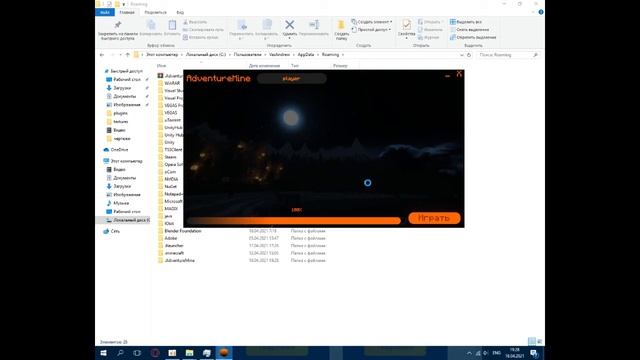The width and height of the screenshot is (640, 360).
Task: Switch to the Главная ribbon tab
Action: (127, 12)
